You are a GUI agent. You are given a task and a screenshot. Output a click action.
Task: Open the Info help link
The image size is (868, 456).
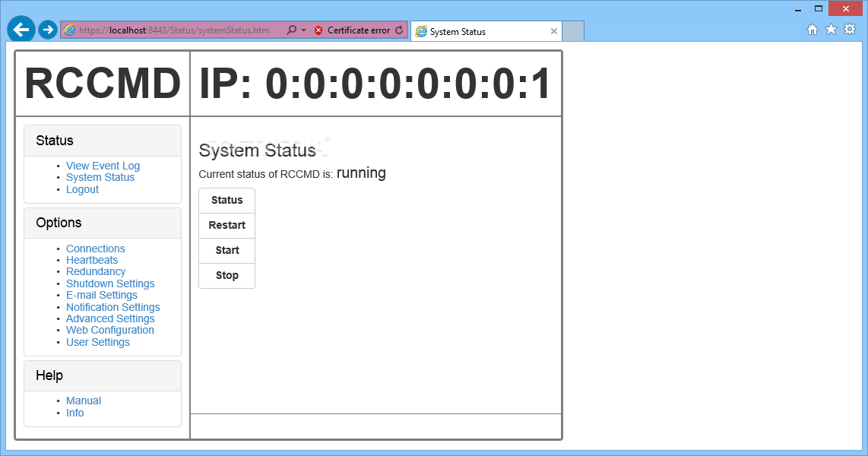pyautogui.click(x=74, y=413)
